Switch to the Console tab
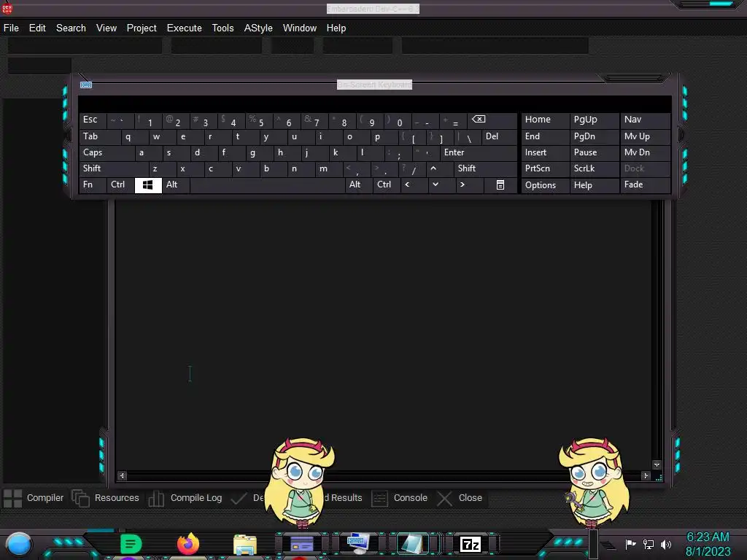The width and height of the screenshot is (747, 560). pos(399,498)
